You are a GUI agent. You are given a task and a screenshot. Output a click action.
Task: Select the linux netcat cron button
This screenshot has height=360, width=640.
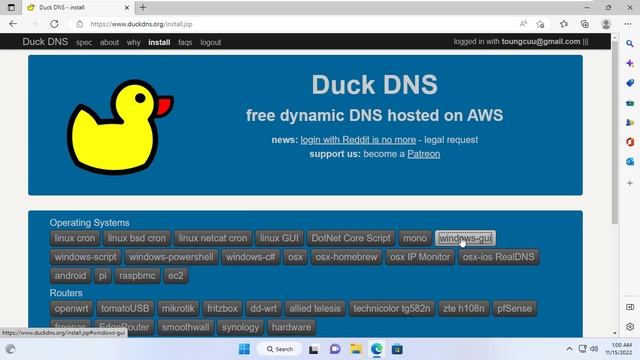[x=213, y=238]
